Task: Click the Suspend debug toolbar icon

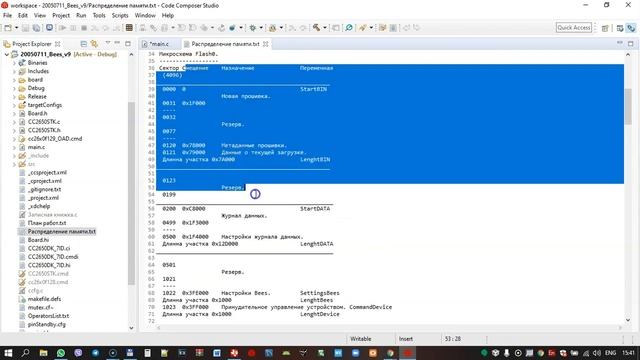Action: coord(73,28)
